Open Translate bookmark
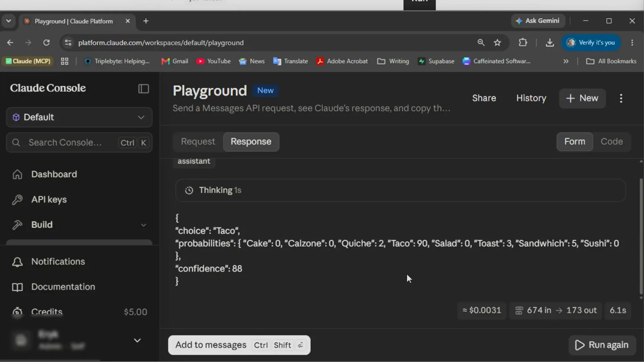The image size is (644, 362). tap(290, 61)
